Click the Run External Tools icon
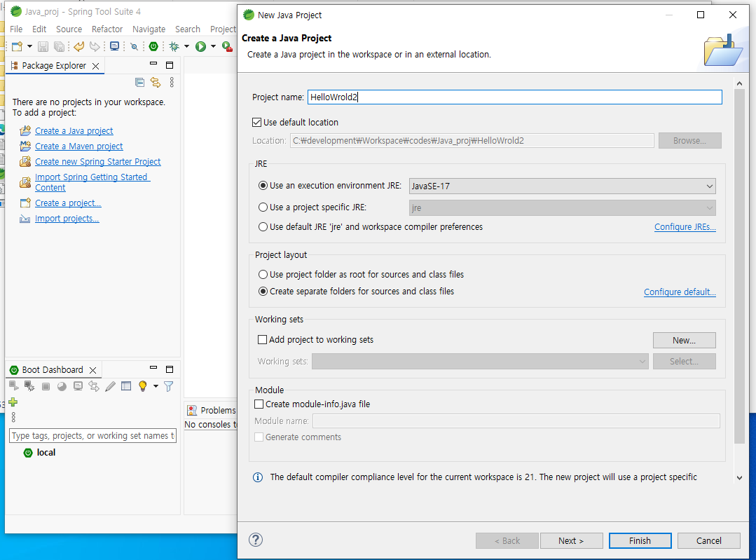Screen dimensions: 756x560 click(227, 46)
